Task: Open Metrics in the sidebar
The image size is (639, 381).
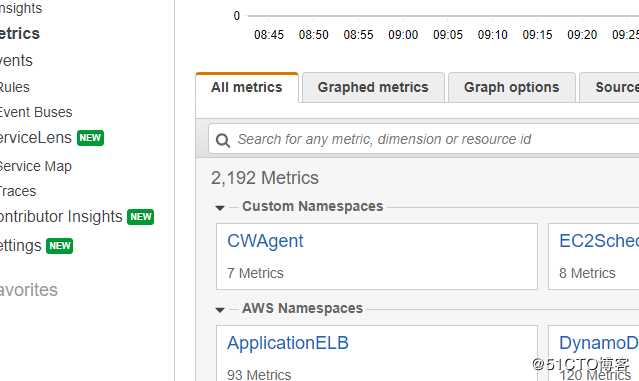Action: (20, 33)
